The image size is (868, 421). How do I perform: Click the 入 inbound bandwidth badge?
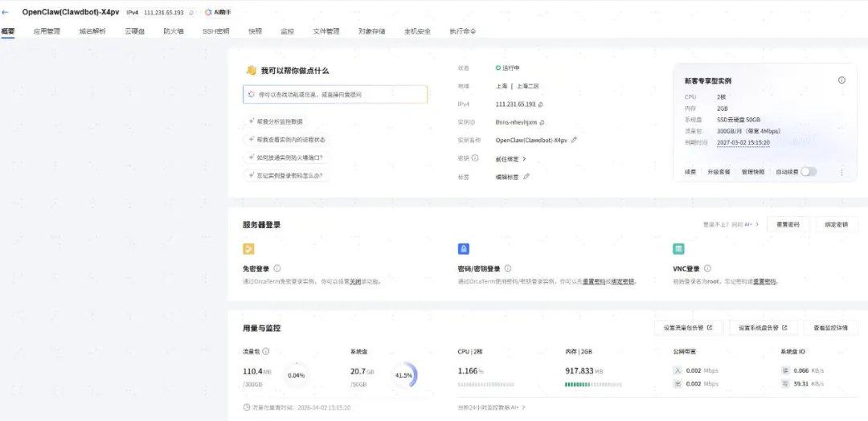tap(677, 370)
